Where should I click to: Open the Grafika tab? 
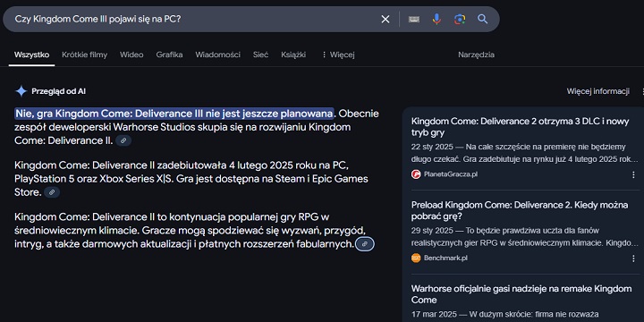coord(169,55)
